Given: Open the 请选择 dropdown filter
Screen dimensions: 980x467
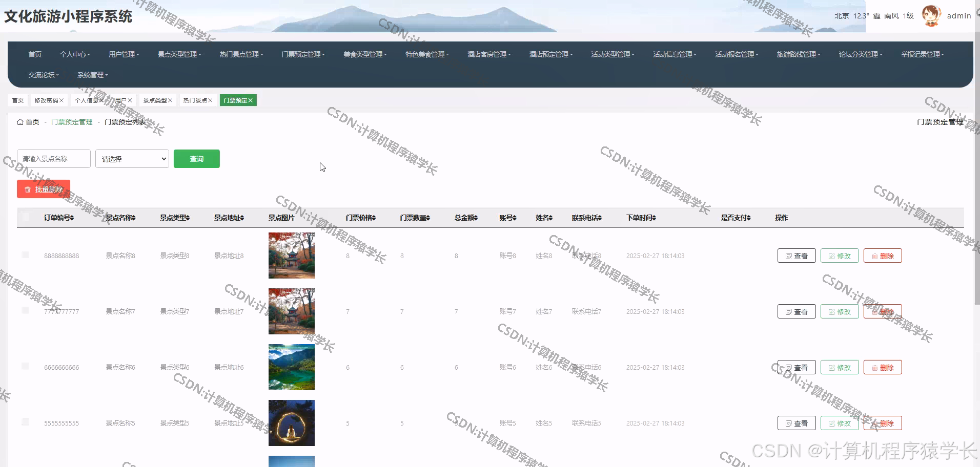Looking at the screenshot, I should 132,159.
